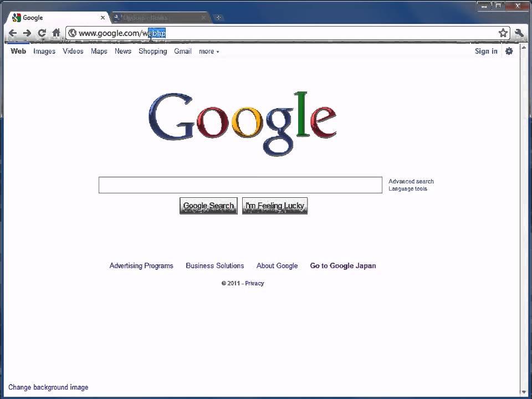
Task: Open the home page via house icon
Action: (57, 33)
